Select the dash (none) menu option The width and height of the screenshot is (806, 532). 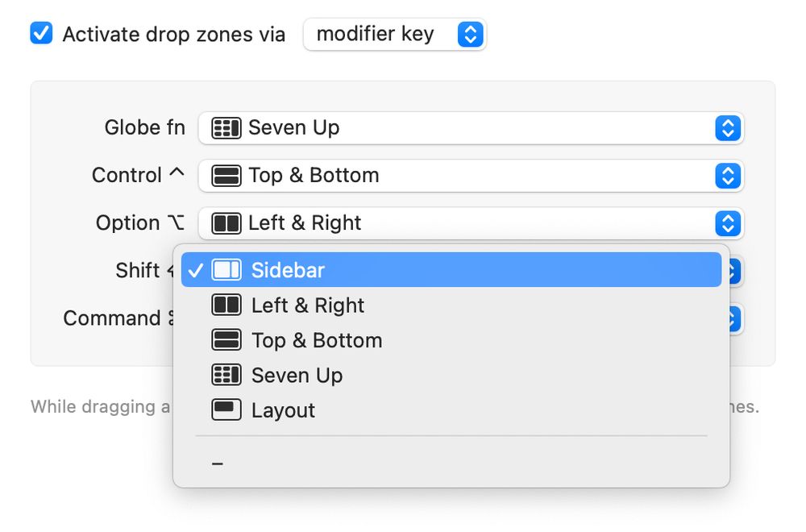point(451,463)
